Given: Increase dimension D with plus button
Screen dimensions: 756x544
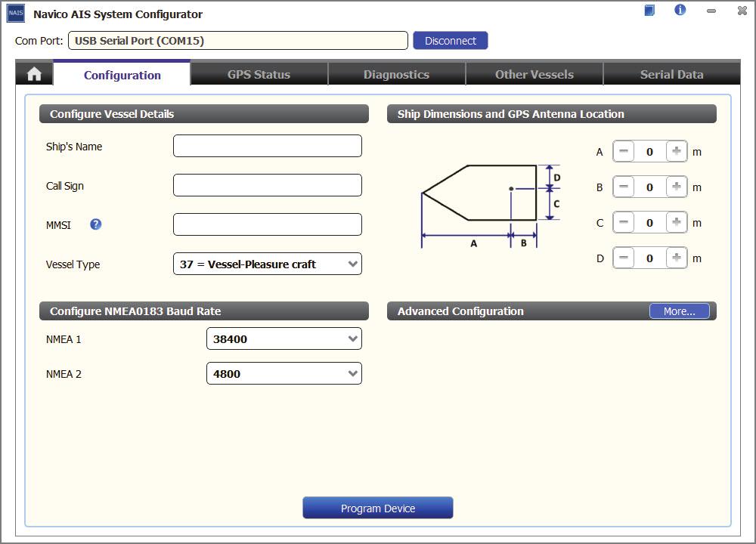Looking at the screenshot, I should (677, 258).
